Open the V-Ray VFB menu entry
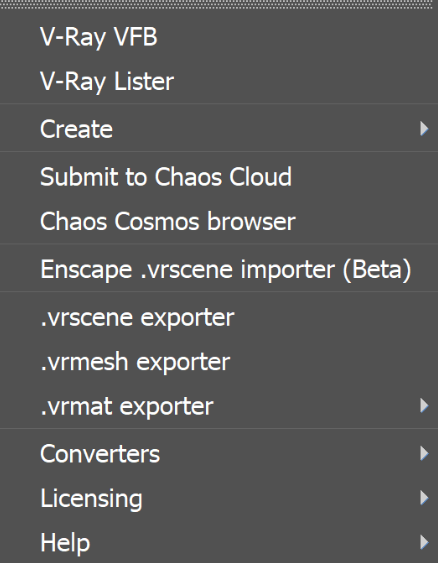This screenshot has height=563, width=438. pyautogui.click(x=219, y=37)
